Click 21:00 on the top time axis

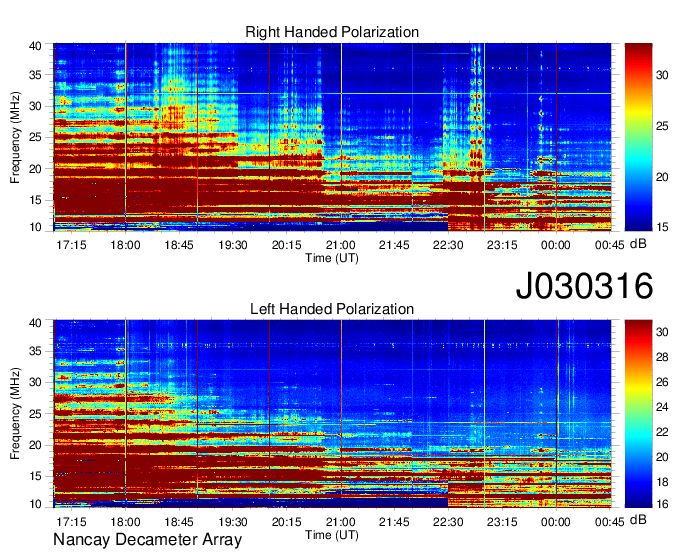[341, 245]
